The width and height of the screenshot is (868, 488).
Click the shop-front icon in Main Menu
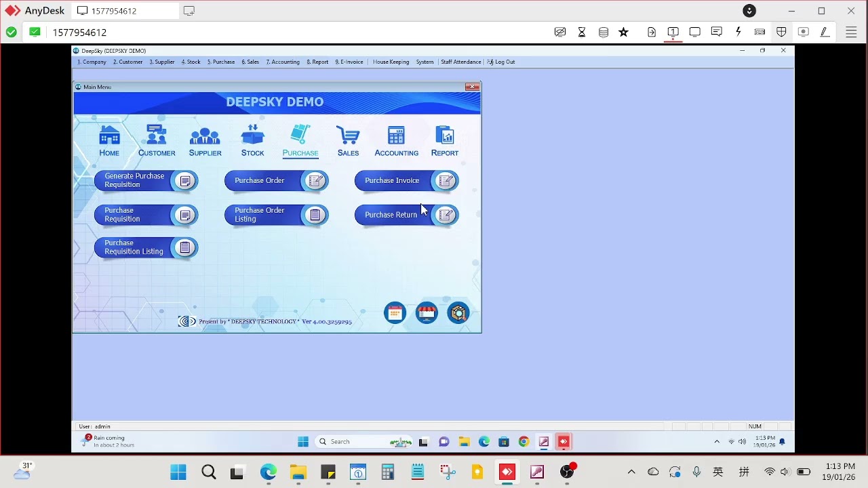(x=427, y=313)
